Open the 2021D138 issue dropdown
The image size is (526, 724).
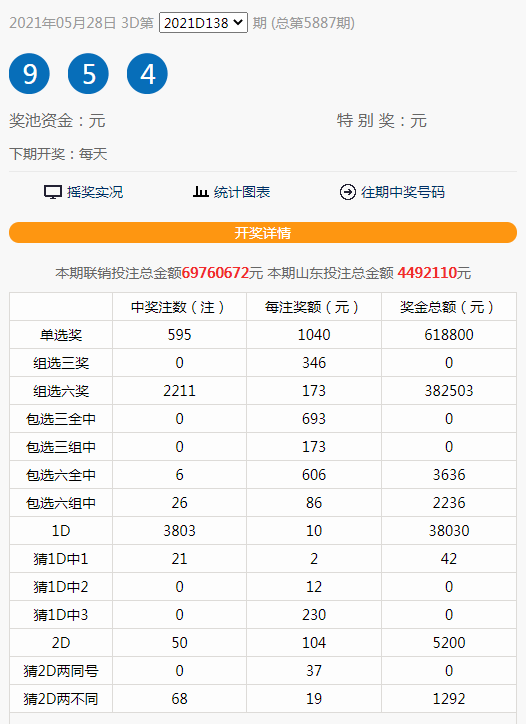click(203, 23)
